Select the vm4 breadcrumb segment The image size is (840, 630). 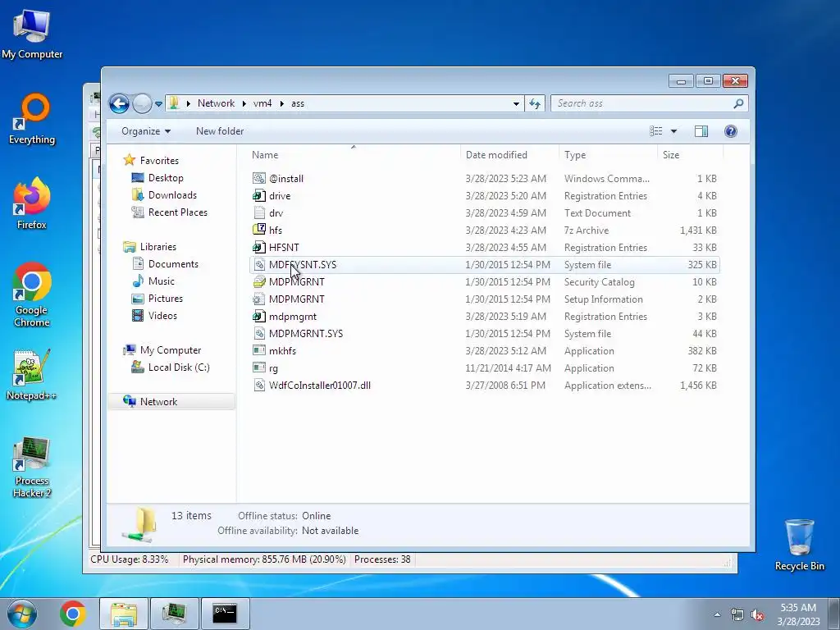pos(262,103)
